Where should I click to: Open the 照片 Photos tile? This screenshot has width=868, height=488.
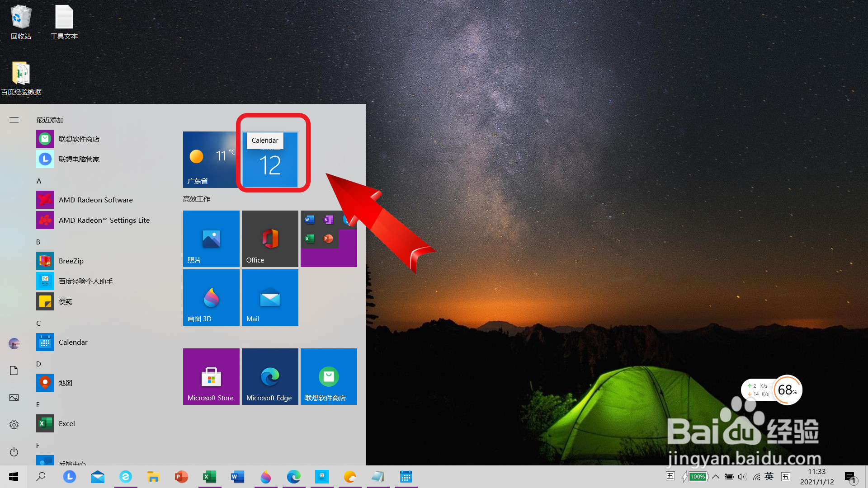[211, 239]
